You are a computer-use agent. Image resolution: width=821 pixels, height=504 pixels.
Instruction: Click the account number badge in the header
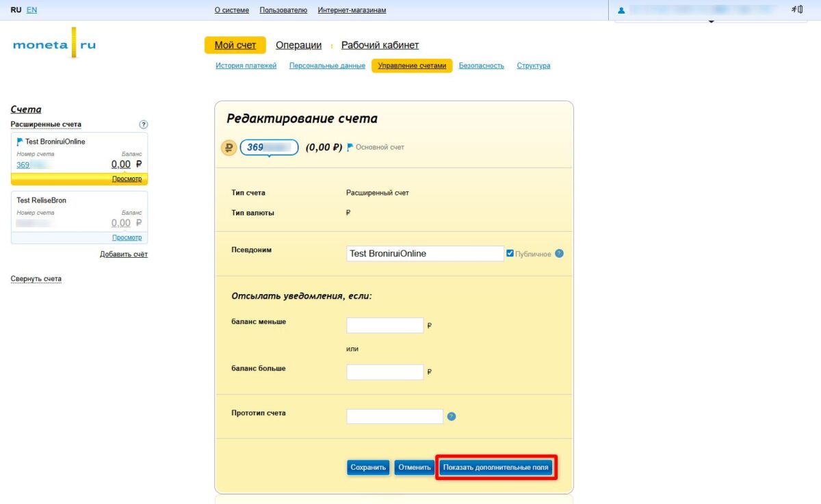pyautogui.click(x=270, y=147)
